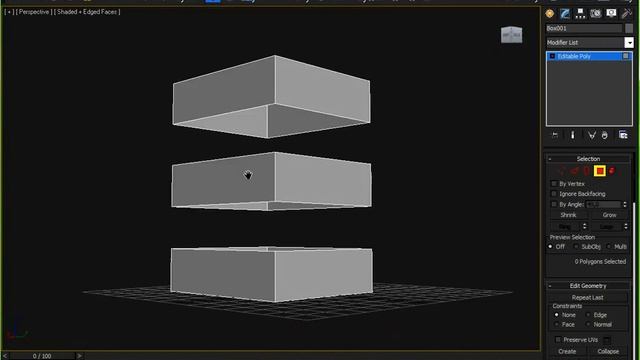
Task: Enable By Vertex checkbox
Action: [554, 184]
